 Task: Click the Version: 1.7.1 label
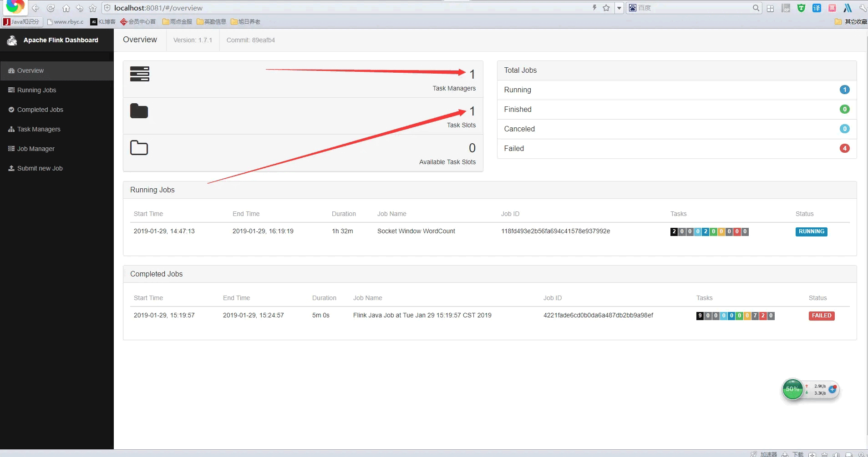[193, 40]
